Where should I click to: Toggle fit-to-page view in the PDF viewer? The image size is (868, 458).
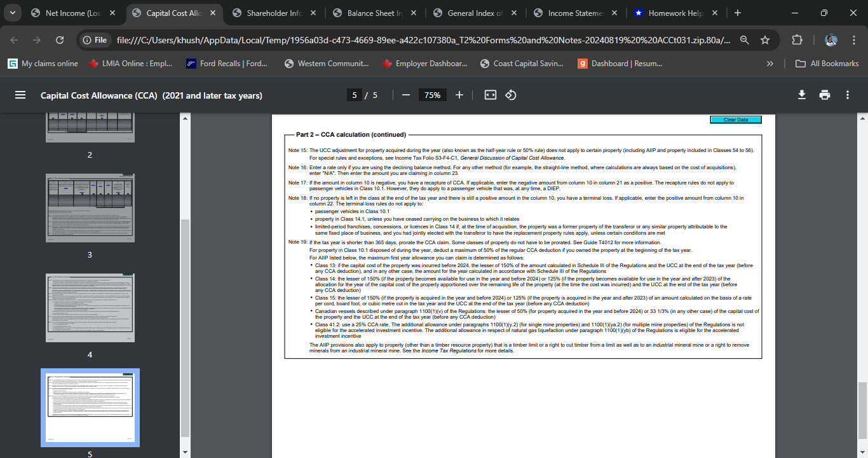[489, 95]
